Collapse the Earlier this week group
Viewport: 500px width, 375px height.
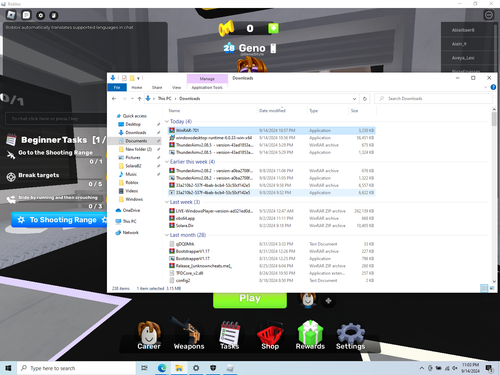pyautogui.click(x=167, y=162)
